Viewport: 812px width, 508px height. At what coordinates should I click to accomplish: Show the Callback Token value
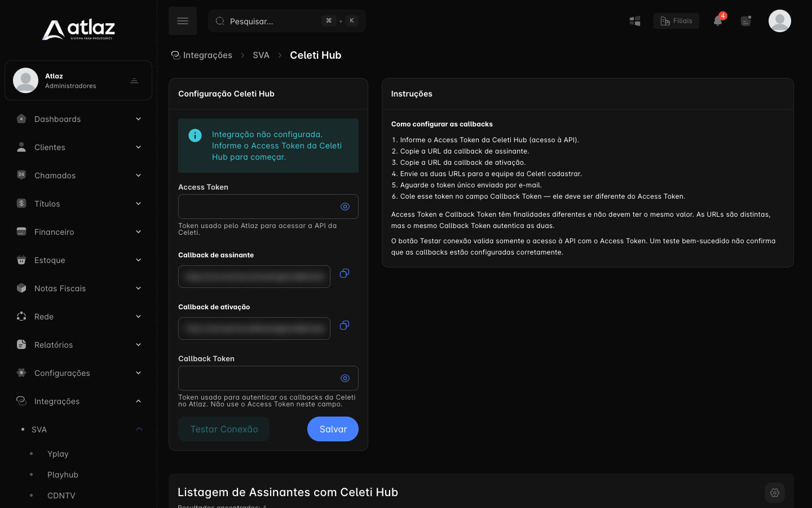pyautogui.click(x=345, y=378)
